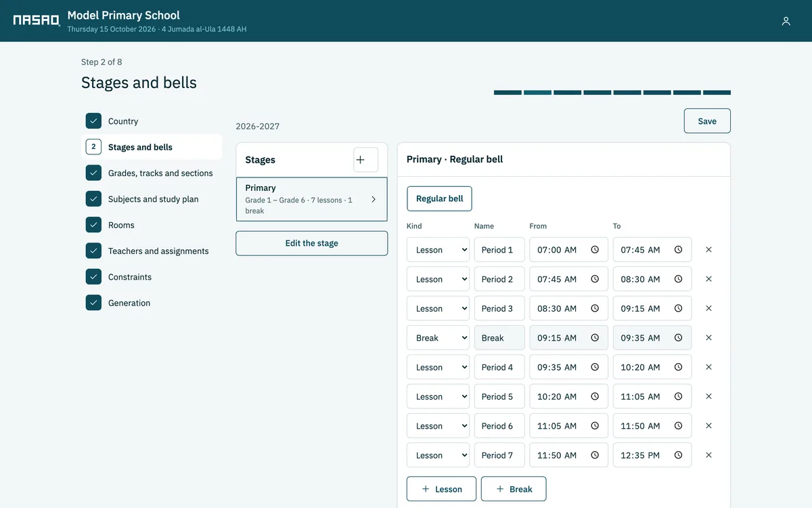Click the Country step checkmark
812x508 pixels.
pyautogui.click(x=93, y=121)
